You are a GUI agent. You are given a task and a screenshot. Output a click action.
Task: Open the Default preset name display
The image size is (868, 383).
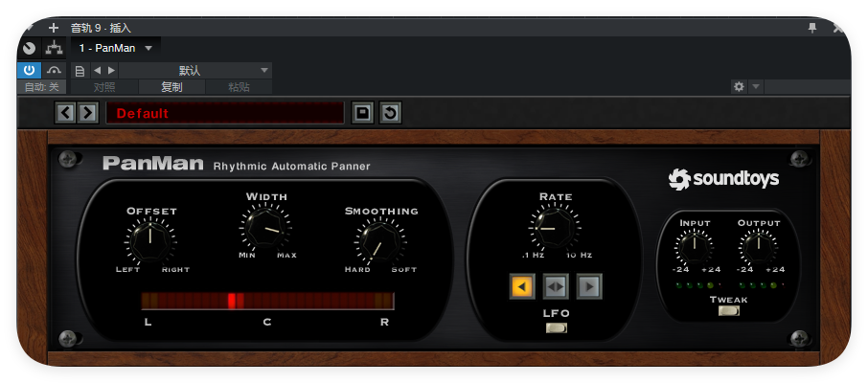(x=225, y=113)
